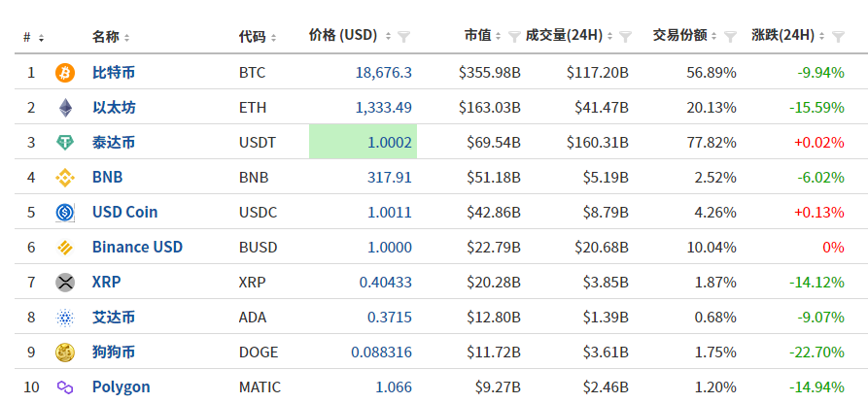
Task: Click the green-highlighted USDT price 1.0002
Action: [x=390, y=143]
